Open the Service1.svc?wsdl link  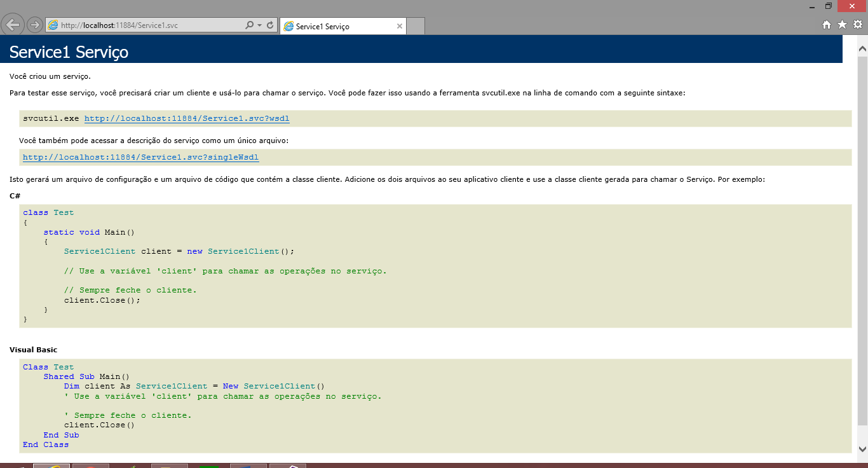click(x=187, y=118)
